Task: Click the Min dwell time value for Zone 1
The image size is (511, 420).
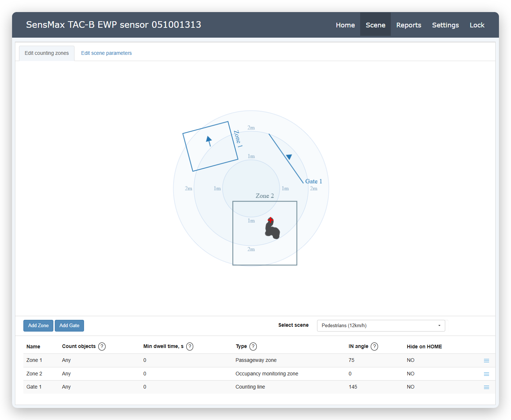Action: 145,360
